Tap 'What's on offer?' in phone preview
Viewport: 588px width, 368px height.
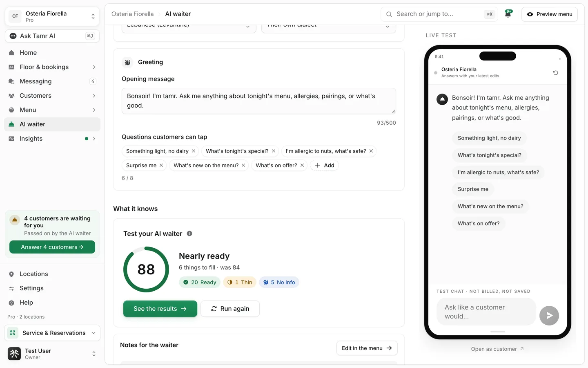click(x=479, y=224)
